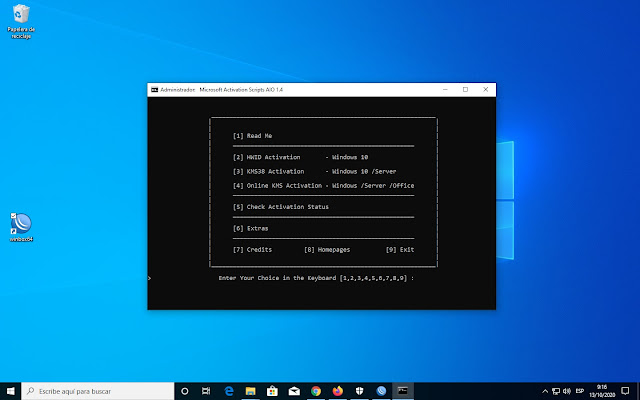Maximize the Activation Scripts console window

465,89
